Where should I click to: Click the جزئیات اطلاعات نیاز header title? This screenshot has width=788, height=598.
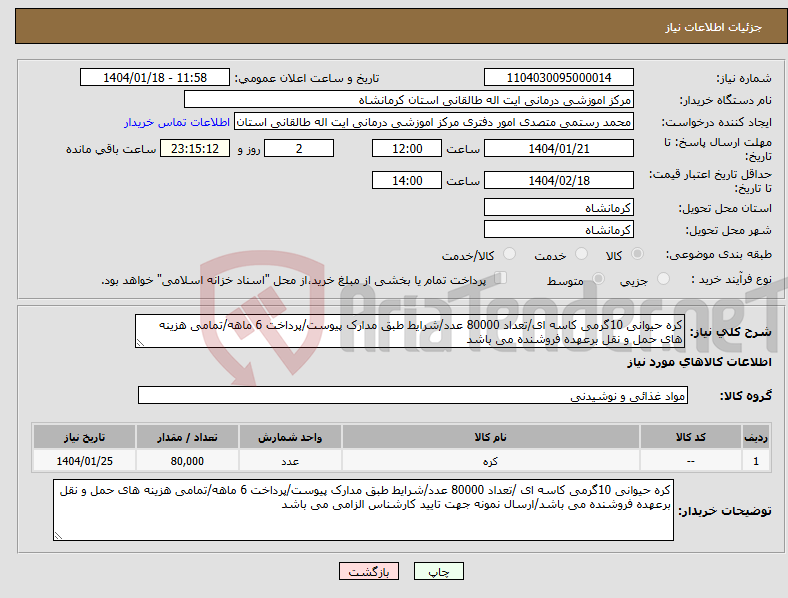pos(714,27)
